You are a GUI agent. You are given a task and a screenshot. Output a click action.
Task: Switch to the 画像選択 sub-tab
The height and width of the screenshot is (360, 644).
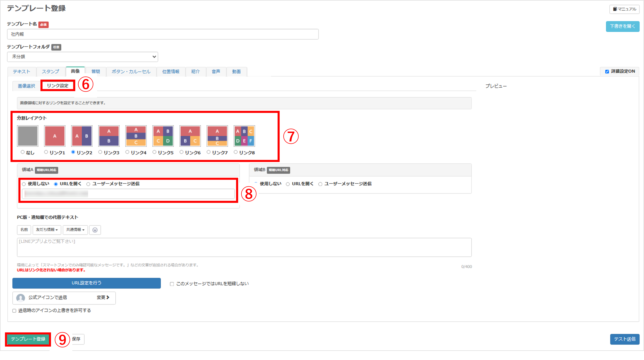[x=26, y=86]
